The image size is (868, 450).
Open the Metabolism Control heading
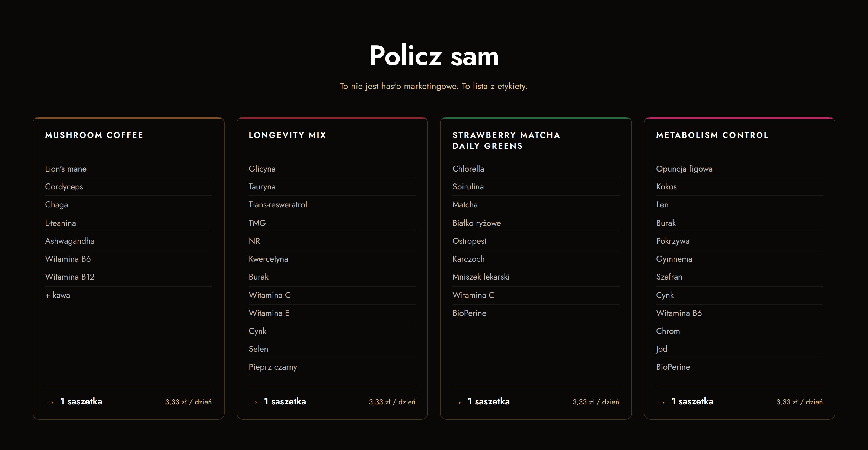pyautogui.click(x=712, y=135)
